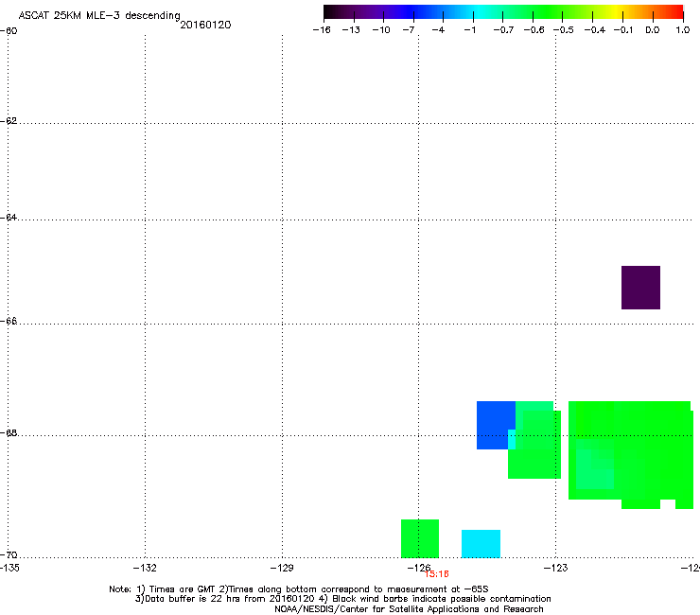Viewport: 700px width, 615px height.
Task: Click the date label 20160120
Action: click(x=205, y=25)
